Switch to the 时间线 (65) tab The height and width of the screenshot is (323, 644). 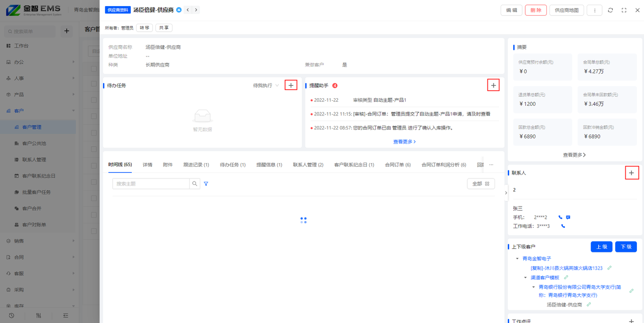pos(120,165)
